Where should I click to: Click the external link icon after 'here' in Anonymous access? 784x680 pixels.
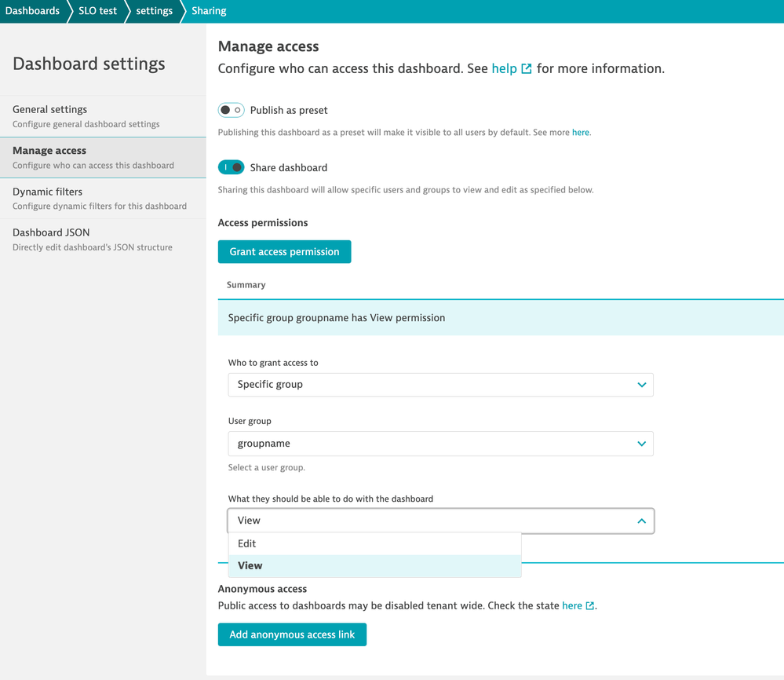[x=590, y=605]
